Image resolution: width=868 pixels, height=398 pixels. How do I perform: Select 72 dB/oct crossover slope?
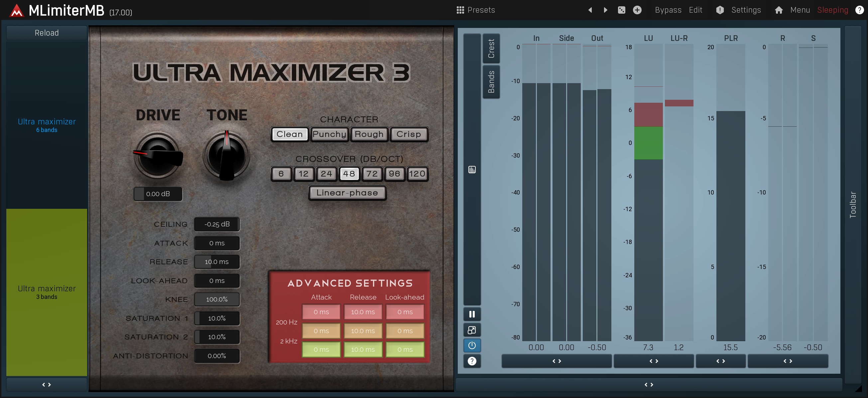372,174
